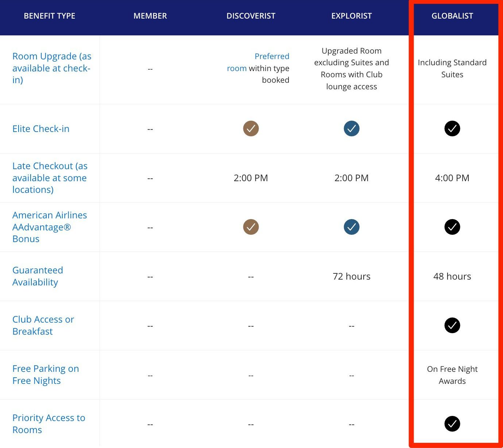503x448 pixels.
Task: Select the Guaranteed Availability benefit link
Action: coord(38,276)
